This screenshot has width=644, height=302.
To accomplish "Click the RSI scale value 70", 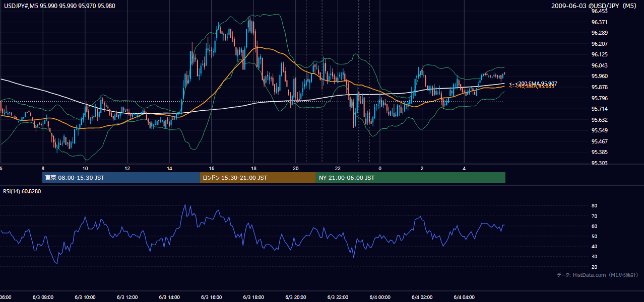I will pyautogui.click(x=594, y=216).
